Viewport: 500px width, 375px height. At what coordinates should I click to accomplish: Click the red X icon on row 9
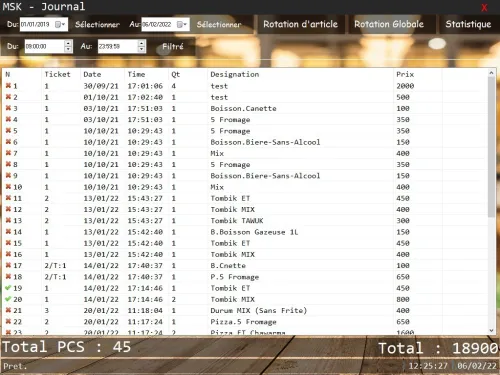point(8,175)
